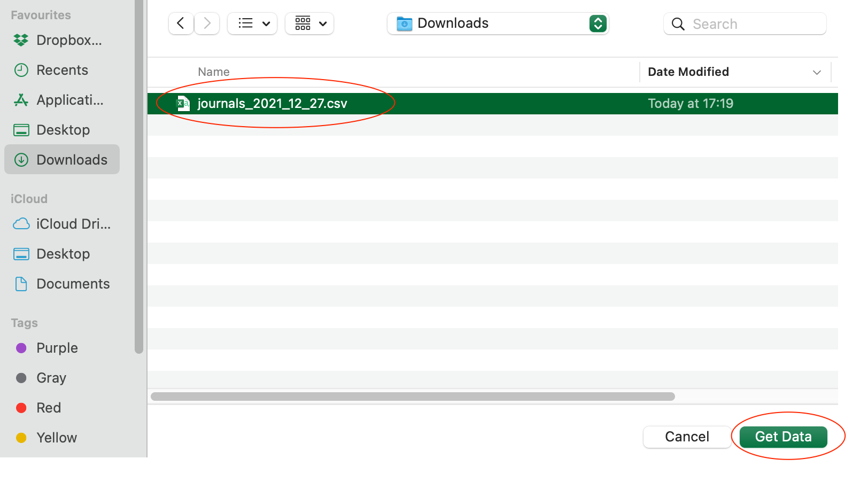Expand the Downloads folder location popup

pos(598,24)
